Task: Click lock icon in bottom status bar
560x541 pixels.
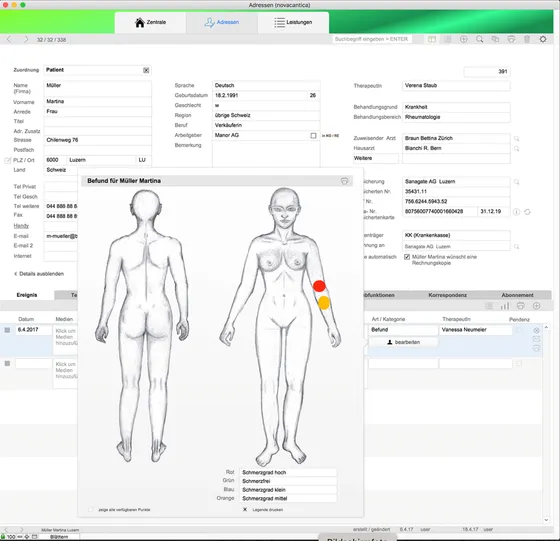Action: (x=3, y=536)
